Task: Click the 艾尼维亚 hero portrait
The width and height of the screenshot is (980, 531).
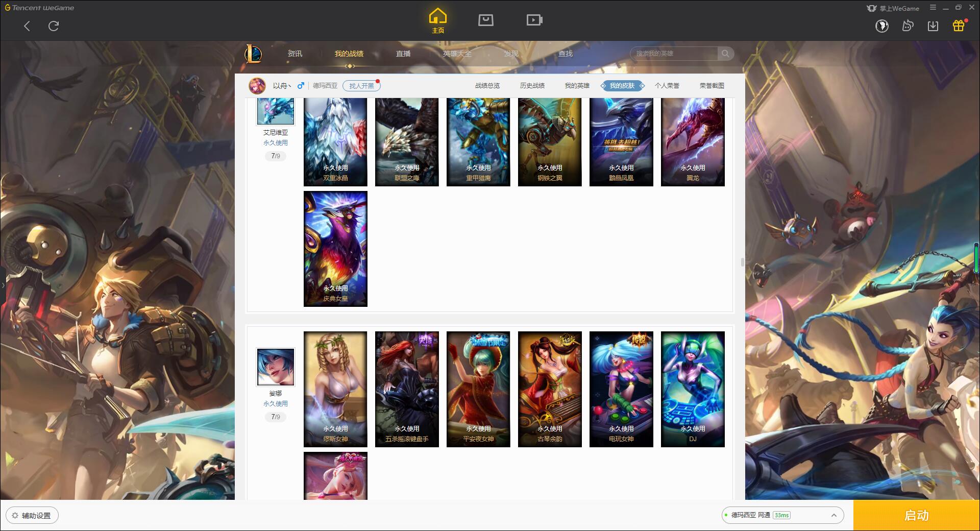Action: (276, 111)
